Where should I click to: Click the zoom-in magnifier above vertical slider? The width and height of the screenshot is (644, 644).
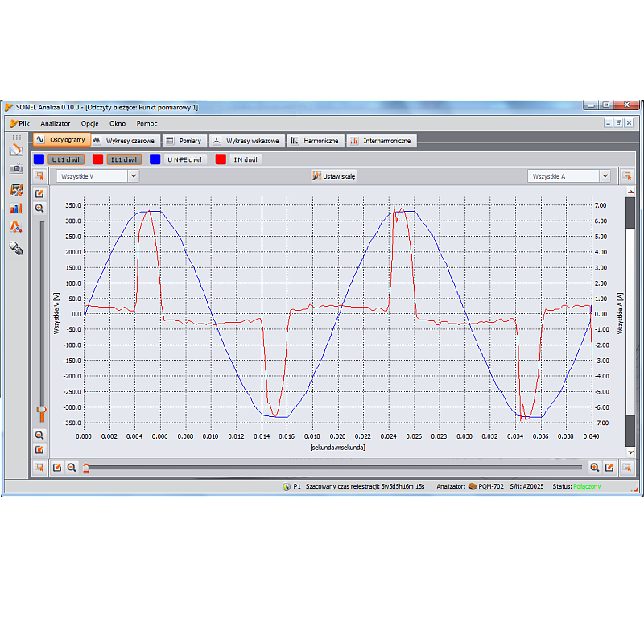pyautogui.click(x=39, y=208)
